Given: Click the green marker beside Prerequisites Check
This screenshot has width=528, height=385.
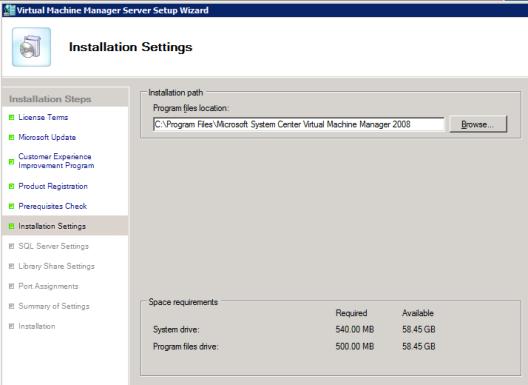Looking at the screenshot, I should coord(11,206).
